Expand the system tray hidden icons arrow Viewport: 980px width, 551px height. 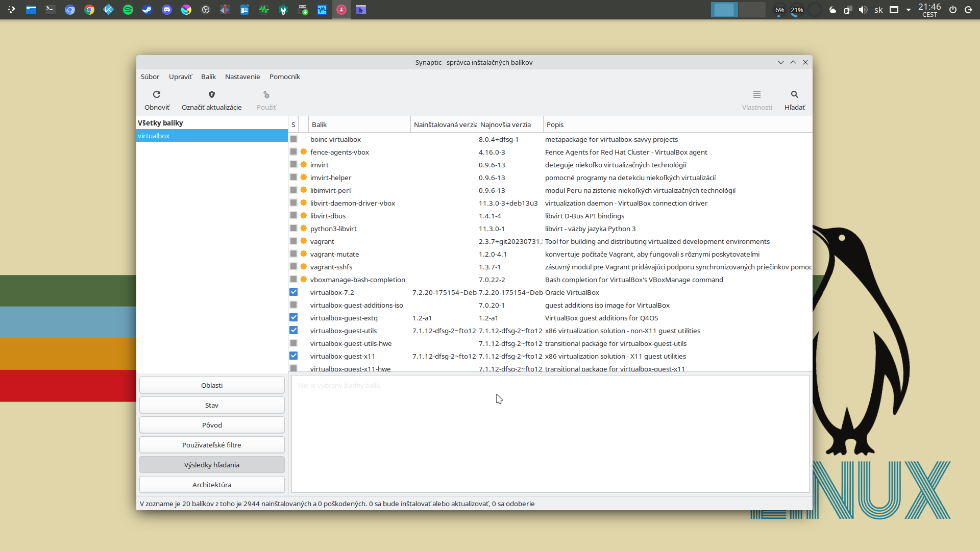pos(909,10)
